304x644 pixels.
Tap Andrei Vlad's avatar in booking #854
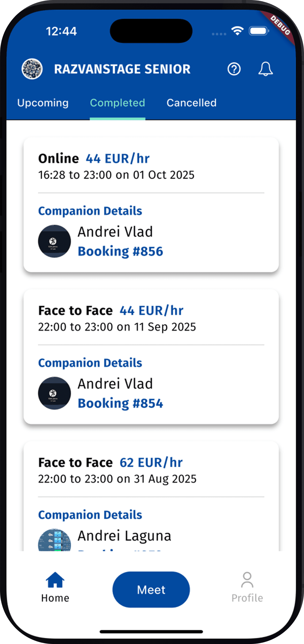coord(55,393)
